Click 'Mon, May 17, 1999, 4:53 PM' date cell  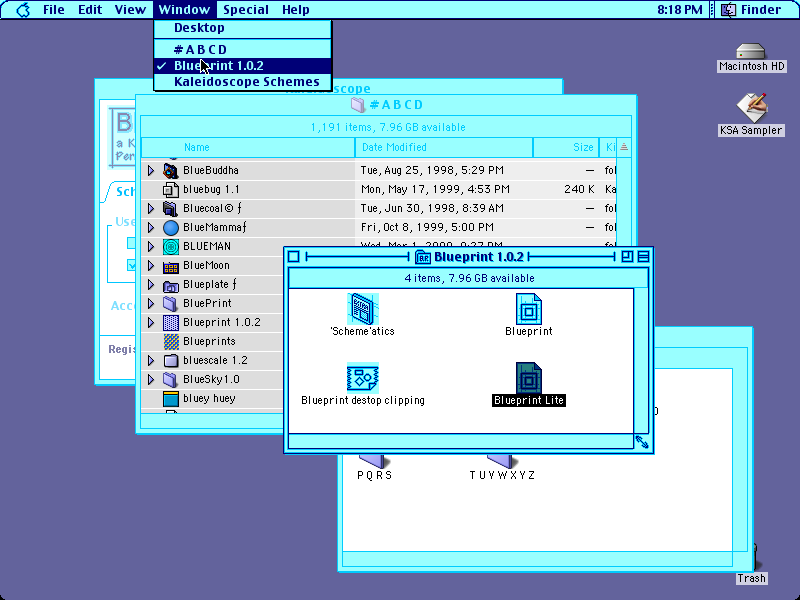tap(435, 189)
